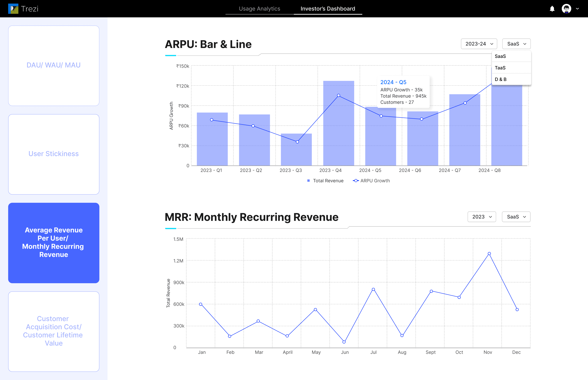This screenshot has width=588, height=380.
Task: Switch to Usage Analytics tab
Action: [x=259, y=9]
